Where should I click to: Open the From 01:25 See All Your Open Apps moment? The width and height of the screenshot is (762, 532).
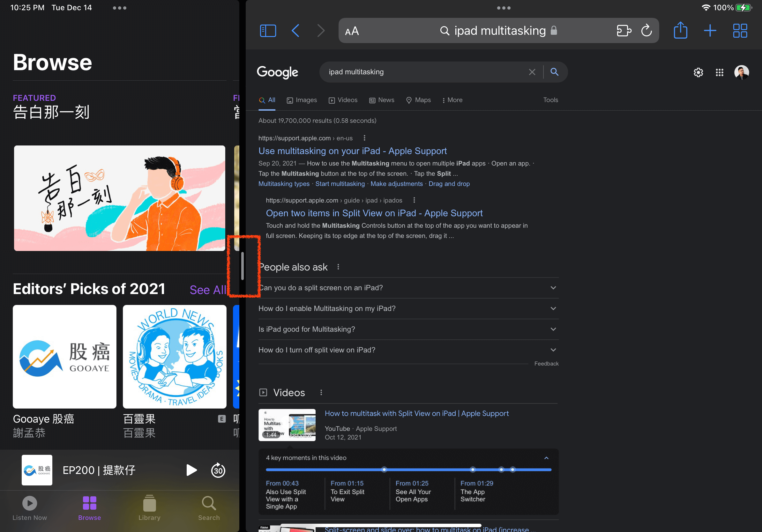tap(413, 491)
